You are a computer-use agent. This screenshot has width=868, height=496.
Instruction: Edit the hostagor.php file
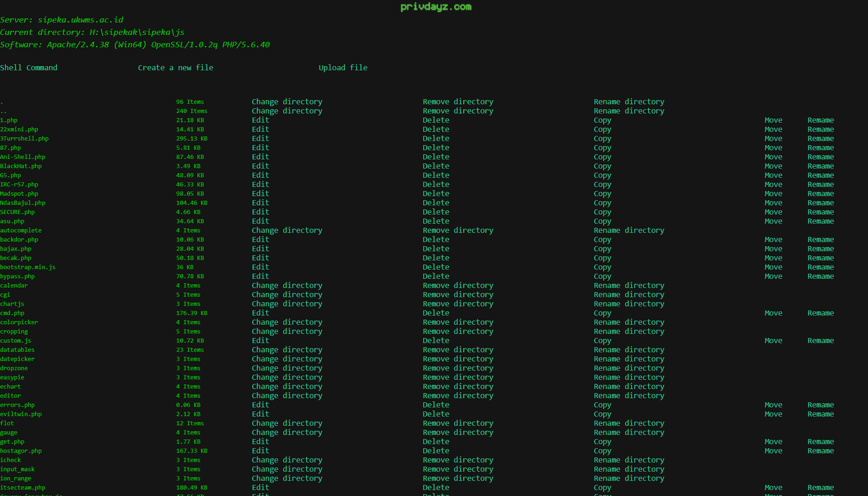(x=260, y=451)
